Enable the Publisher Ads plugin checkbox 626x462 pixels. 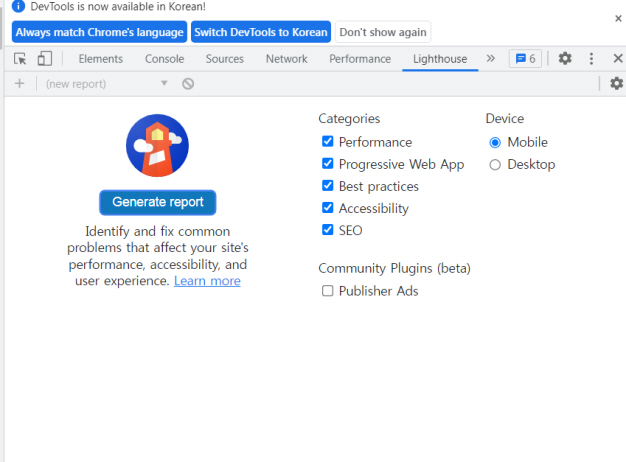tap(327, 291)
